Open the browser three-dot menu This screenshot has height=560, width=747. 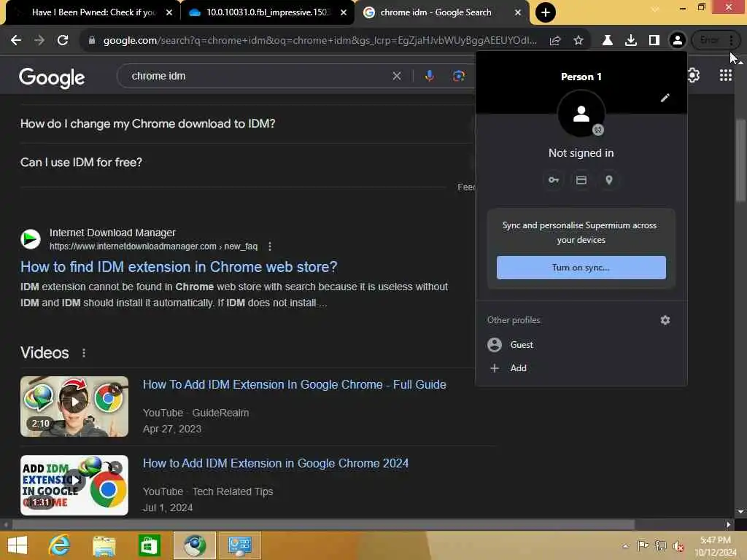point(731,41)
